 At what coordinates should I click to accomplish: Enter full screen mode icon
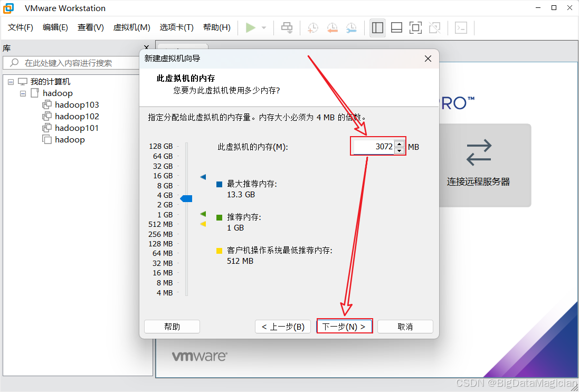(416, 27)
